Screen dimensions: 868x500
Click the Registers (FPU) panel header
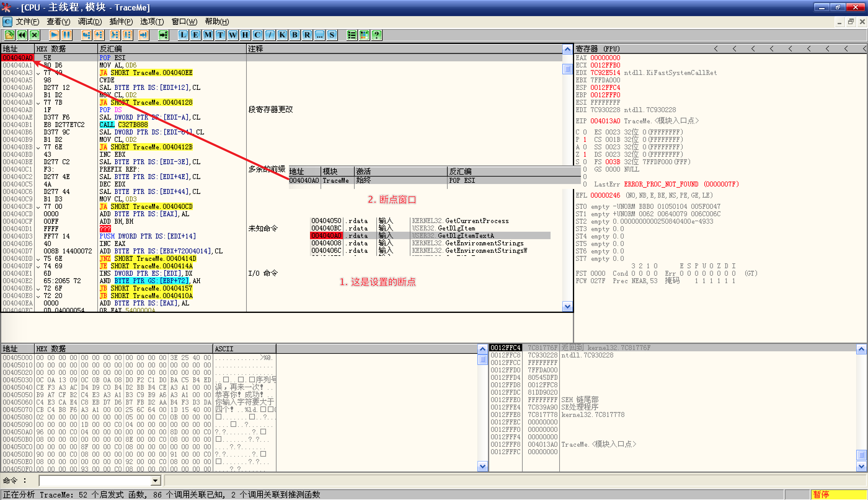click(598, 49)
